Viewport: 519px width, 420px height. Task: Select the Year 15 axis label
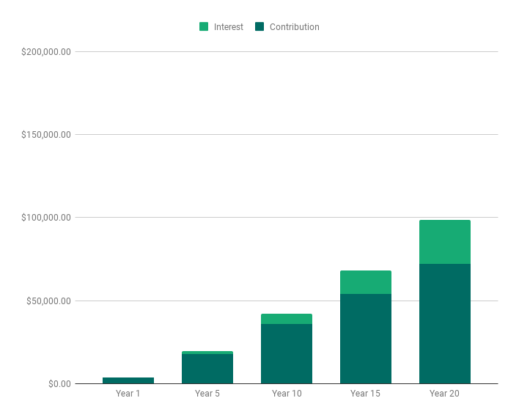coord(366,394)
